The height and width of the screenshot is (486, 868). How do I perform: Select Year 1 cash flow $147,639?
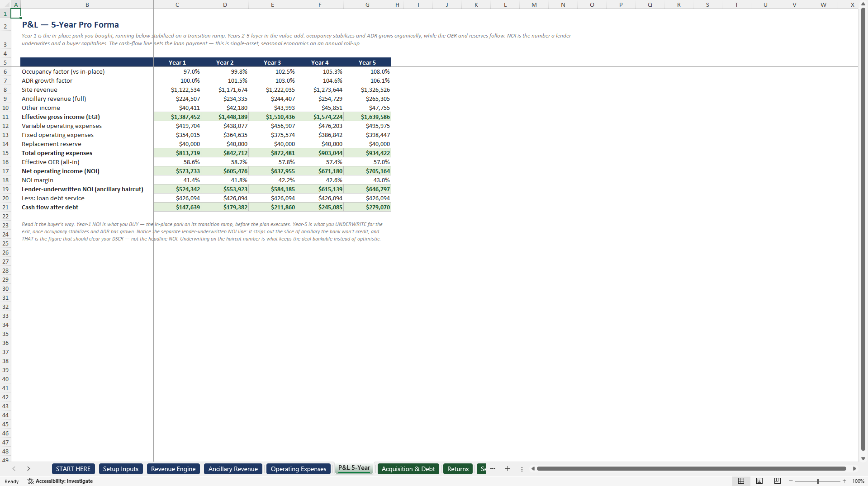pyautogui.click(x=177, y=207)
